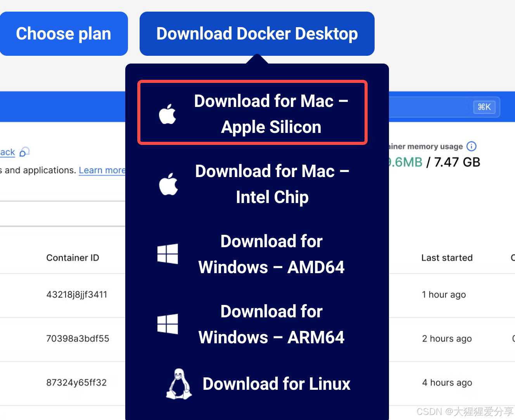
Task: Select container ID 43218j8jjf3411
Action: pyautogui.click(x=77, y=294)
